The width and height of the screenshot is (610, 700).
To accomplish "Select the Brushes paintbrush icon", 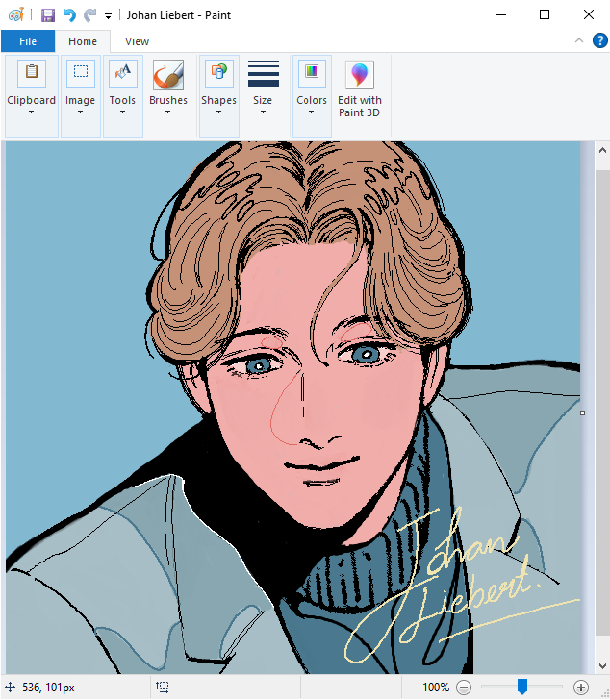I will (168, 75).
